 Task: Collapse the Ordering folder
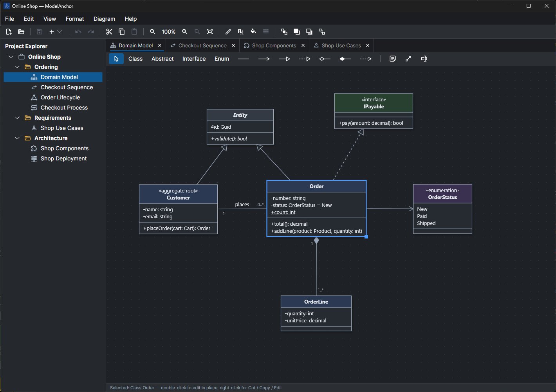[17, 67]
